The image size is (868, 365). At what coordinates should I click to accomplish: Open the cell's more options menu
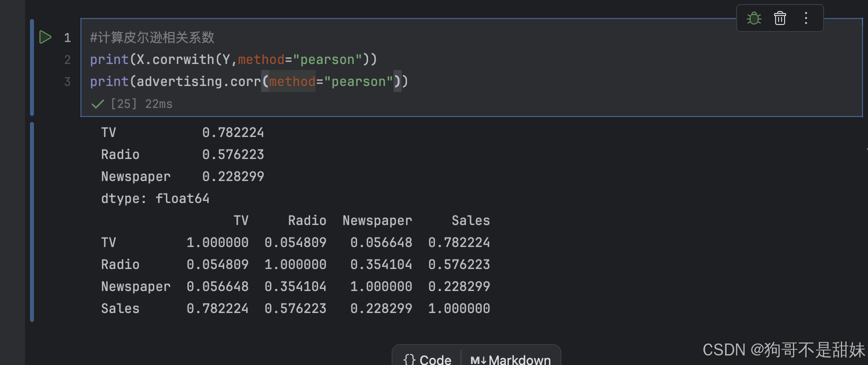click(x=806, y=18)
